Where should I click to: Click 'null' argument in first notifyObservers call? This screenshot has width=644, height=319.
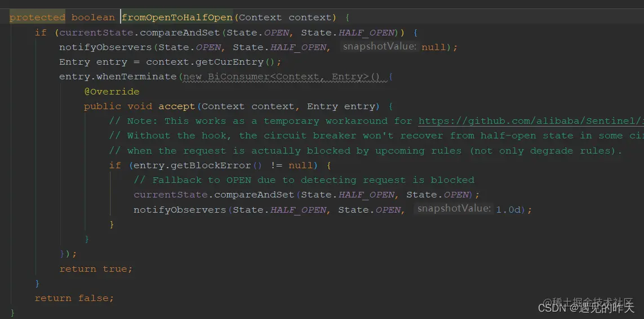434,47
